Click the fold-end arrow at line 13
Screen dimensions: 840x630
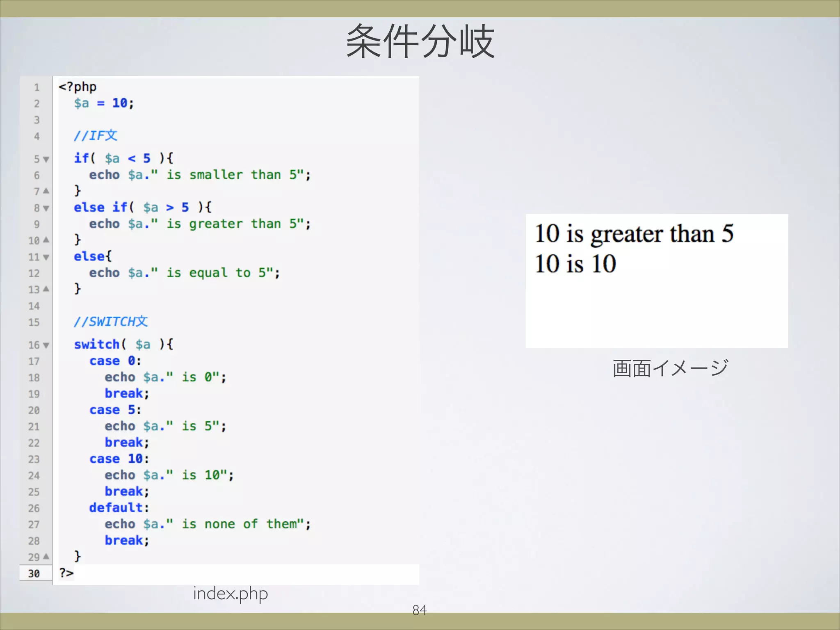coord(46,289)
